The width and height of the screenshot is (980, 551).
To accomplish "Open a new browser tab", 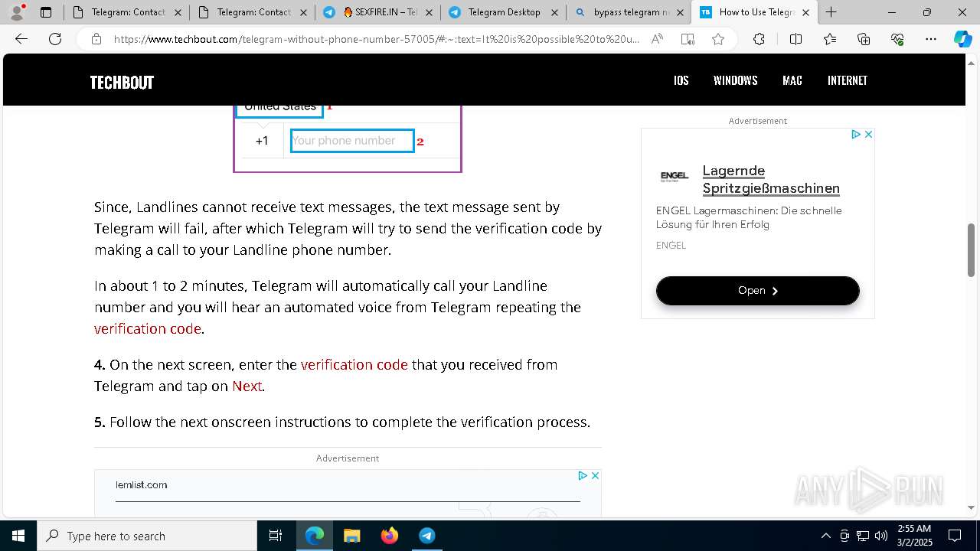I will click(831, 12).
